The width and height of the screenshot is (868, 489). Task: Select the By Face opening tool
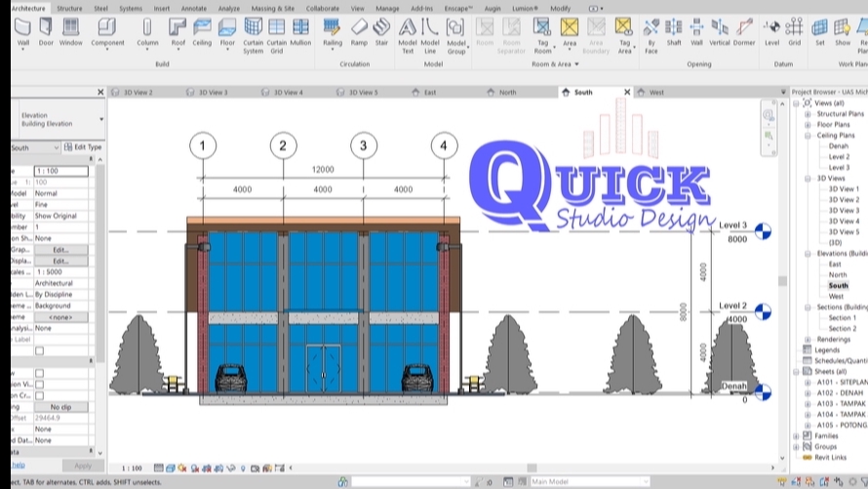(x=651, y=36)
